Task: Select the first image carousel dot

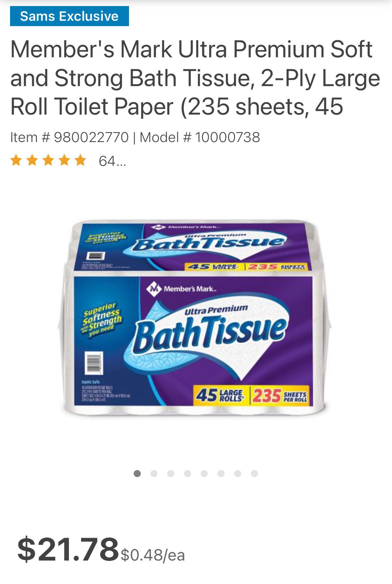Action: tap(137, 473)
